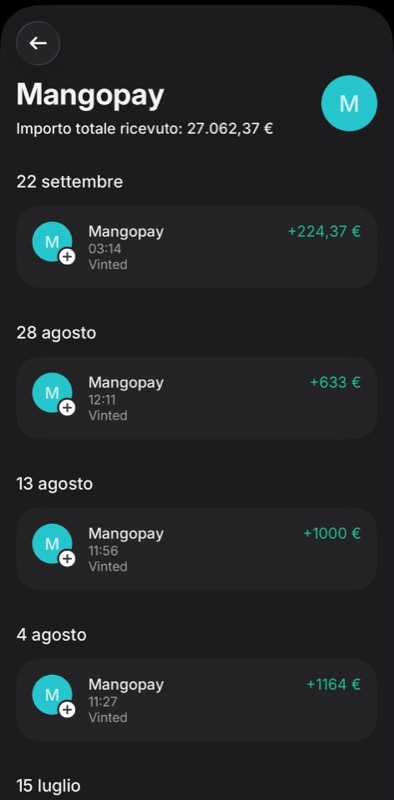The height and width of the screenshot is (800, 394).
Task: Open the +1164 € transaction card
Action: 197,701
